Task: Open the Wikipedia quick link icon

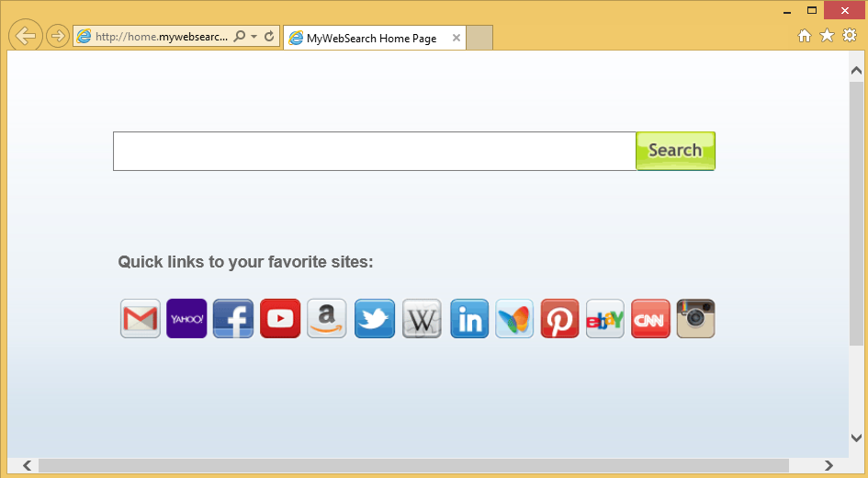Action: tap(422, 319)
